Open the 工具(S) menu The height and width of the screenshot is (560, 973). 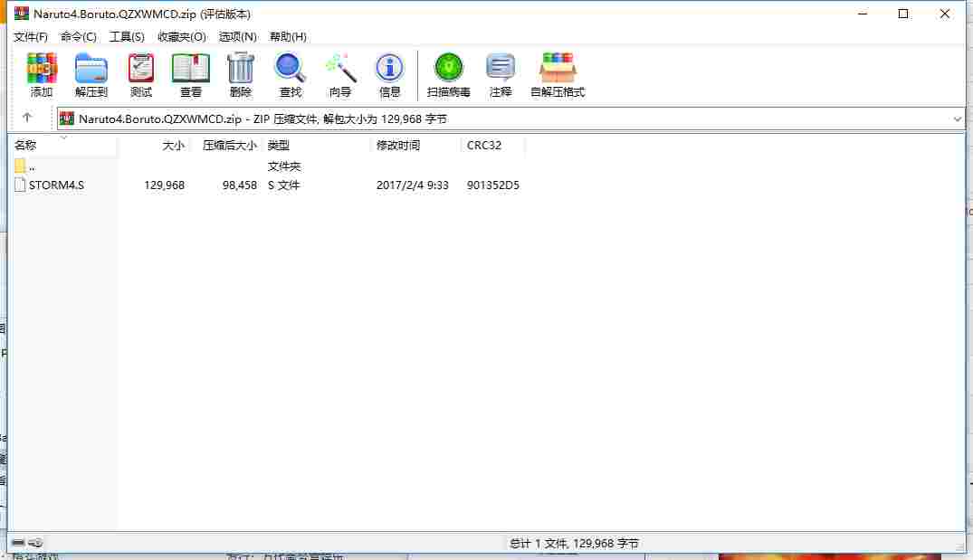127,36
